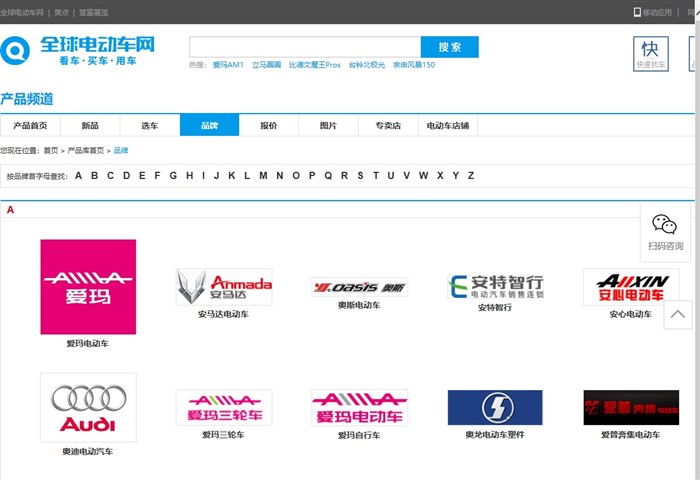700x480 pixels.
Task: Click hot search link 宗申风暴150
Action: 414,65
